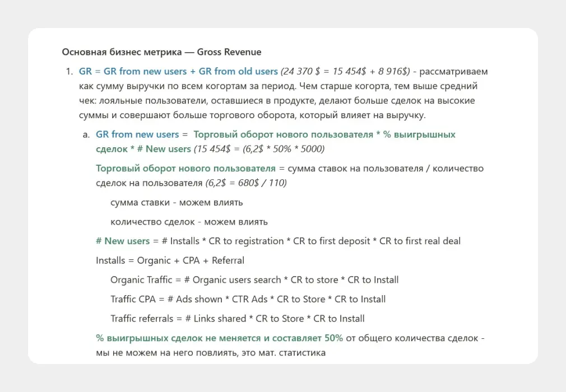Click the "Traffic CPA" formula line
This screenshot has width=566, height=392.
click(x=248, y=299)
